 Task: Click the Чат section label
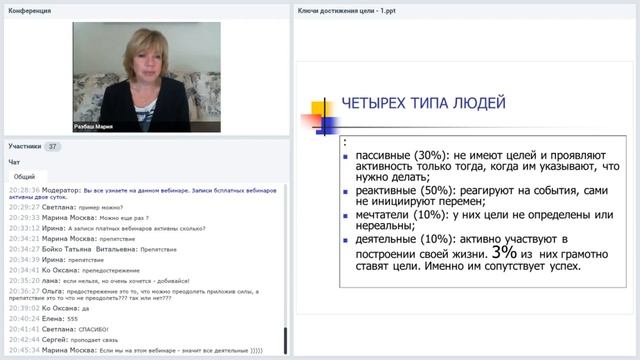tap(14, 162)
